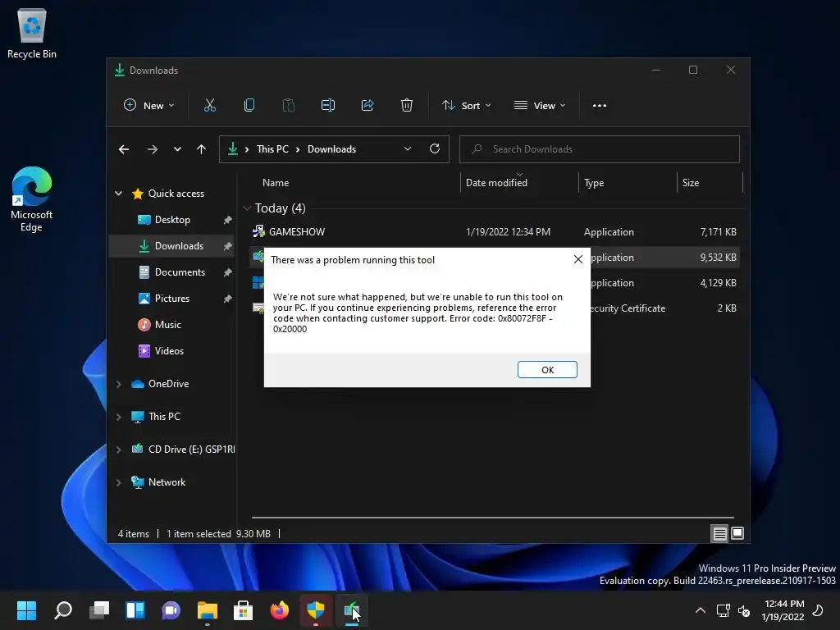The height and width of the screenshot is (630, 840).
Task: Click the 7,171 KB size cell
Action: point(718,232)
